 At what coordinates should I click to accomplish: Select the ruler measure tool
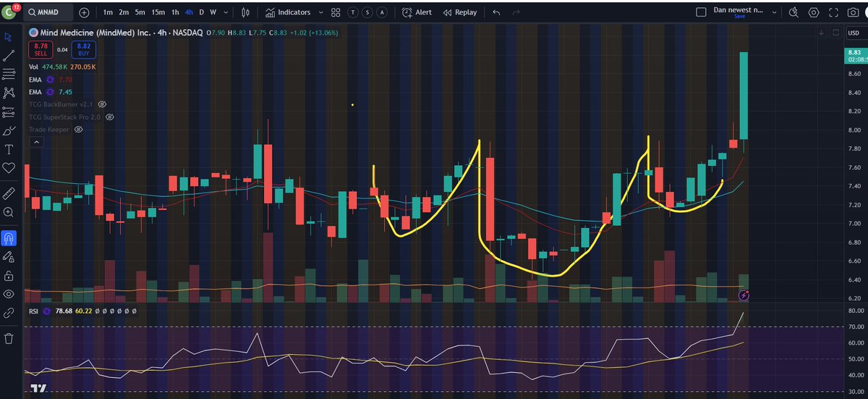[x=9, y=193]
